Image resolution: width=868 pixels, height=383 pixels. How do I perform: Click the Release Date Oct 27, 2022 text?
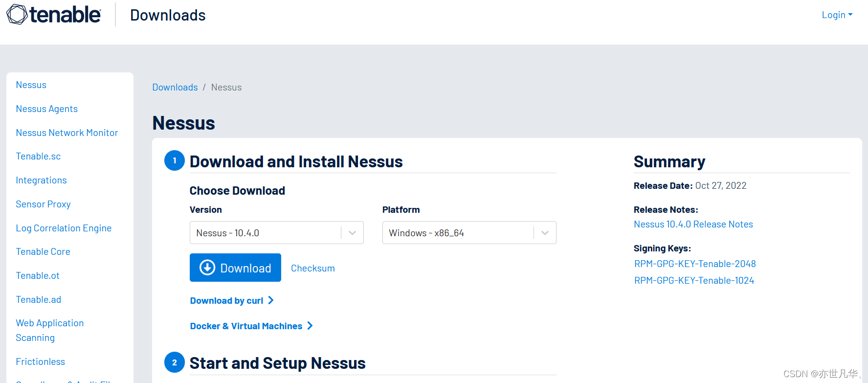tap(690, 186)
